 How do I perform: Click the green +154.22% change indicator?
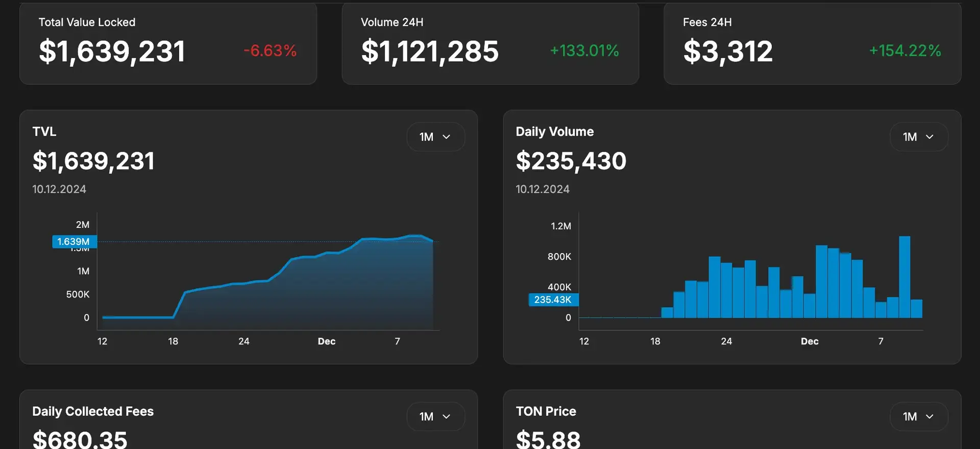[x=905, y=51]
